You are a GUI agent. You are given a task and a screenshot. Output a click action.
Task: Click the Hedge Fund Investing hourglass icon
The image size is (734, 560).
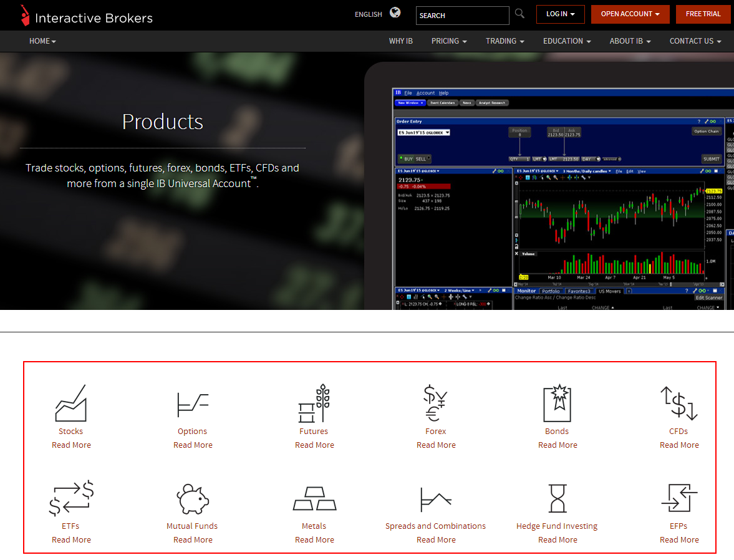tap(558, 499)
